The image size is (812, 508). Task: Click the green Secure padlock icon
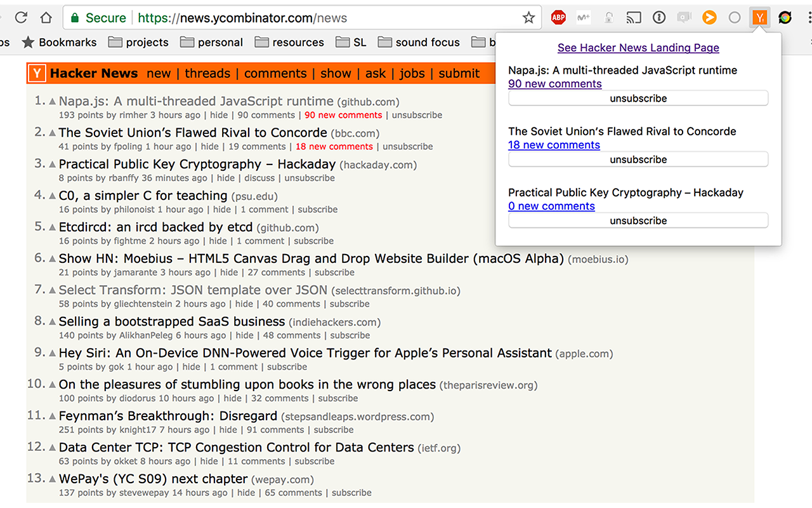(75, 18)
